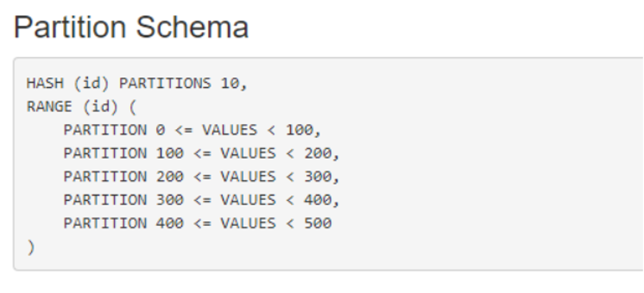Click the PARTITION keyword on the last partition line
This screenshot has width=644, height=293.
pos(105,223)
